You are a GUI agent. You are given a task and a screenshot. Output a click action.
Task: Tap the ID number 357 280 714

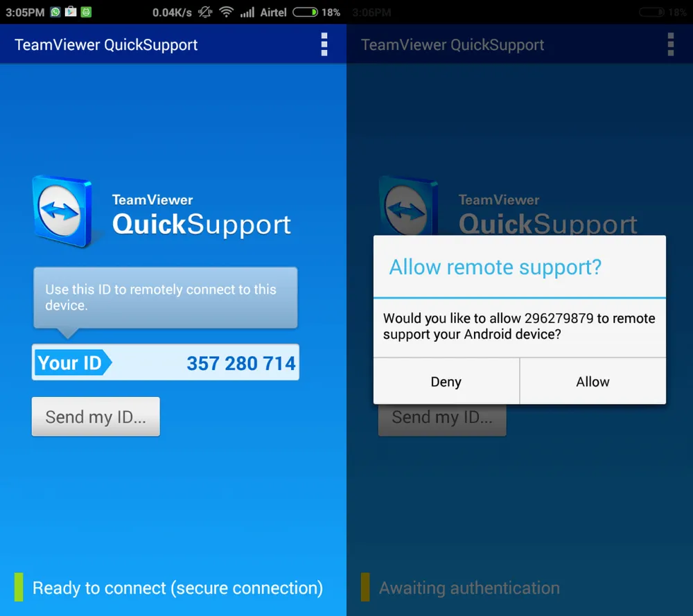[x=241, y=363]
